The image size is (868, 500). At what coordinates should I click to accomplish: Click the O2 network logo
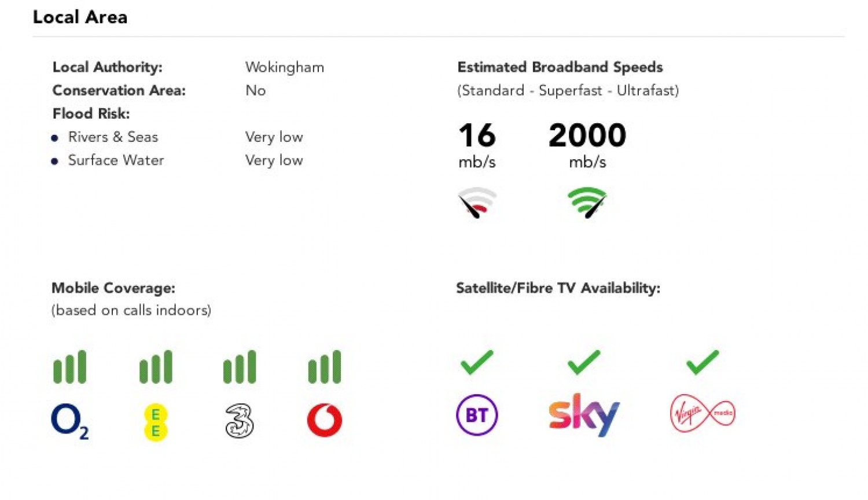tap(69, 421)
